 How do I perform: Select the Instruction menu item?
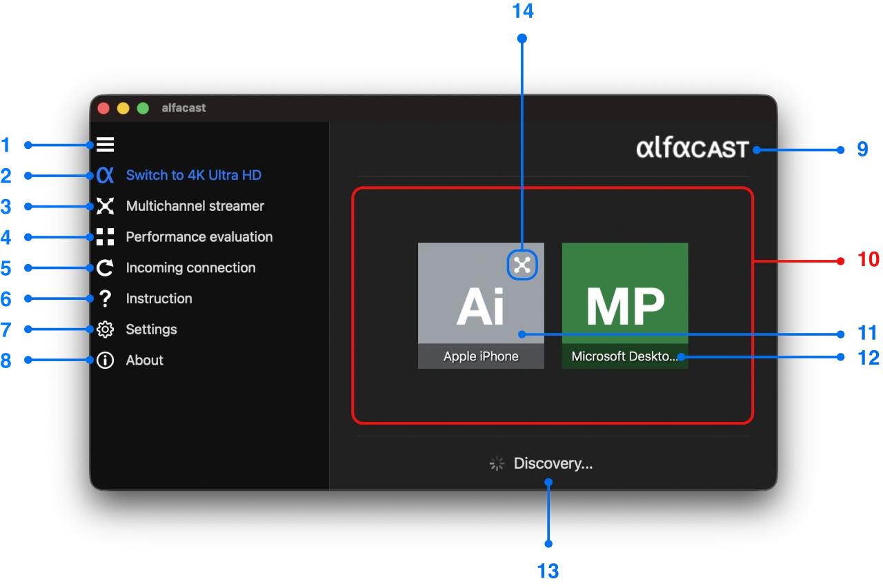pyautogui.click(x=159, y=298)
